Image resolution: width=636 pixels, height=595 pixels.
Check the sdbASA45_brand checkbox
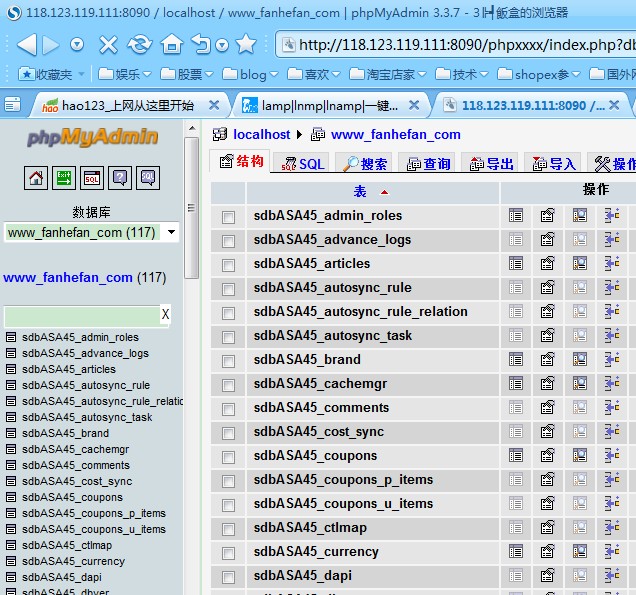pyautogui.click(x=228, y=361)
